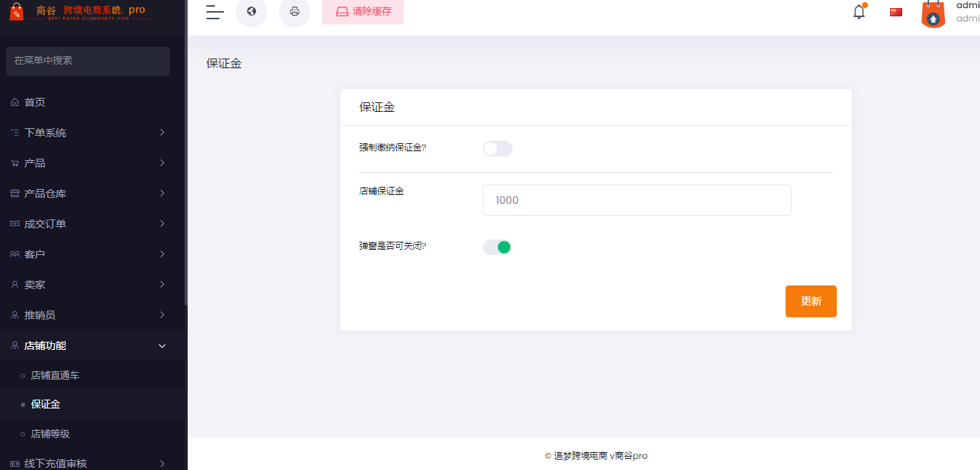Focus the 在菜单中搜索 search box
980x470 pixels.
point(88,61)
